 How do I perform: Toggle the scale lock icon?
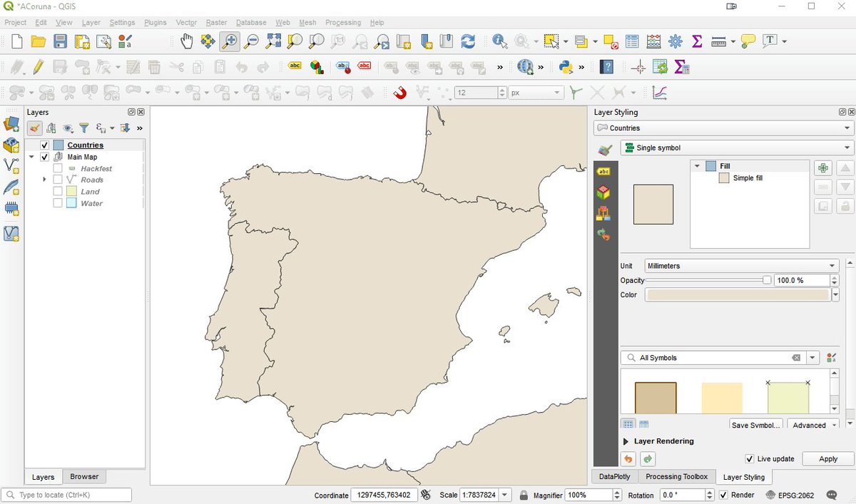(x=524, y=495)
